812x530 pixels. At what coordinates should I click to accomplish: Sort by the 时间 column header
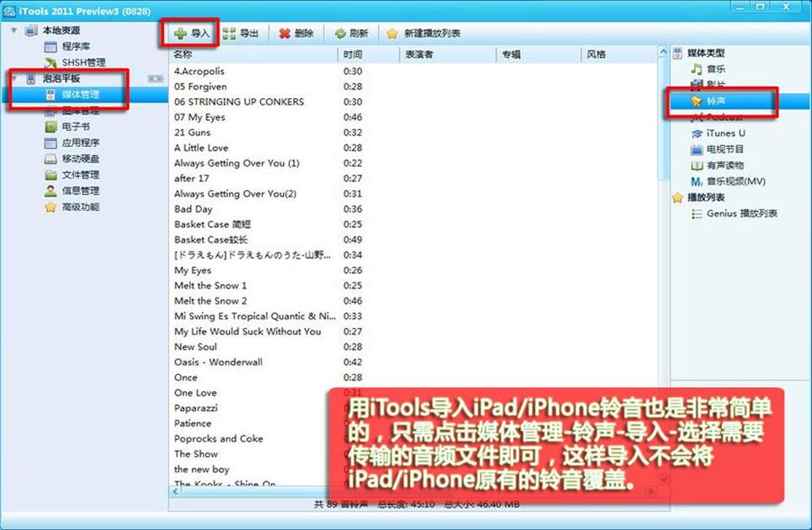tap(369, 54)
